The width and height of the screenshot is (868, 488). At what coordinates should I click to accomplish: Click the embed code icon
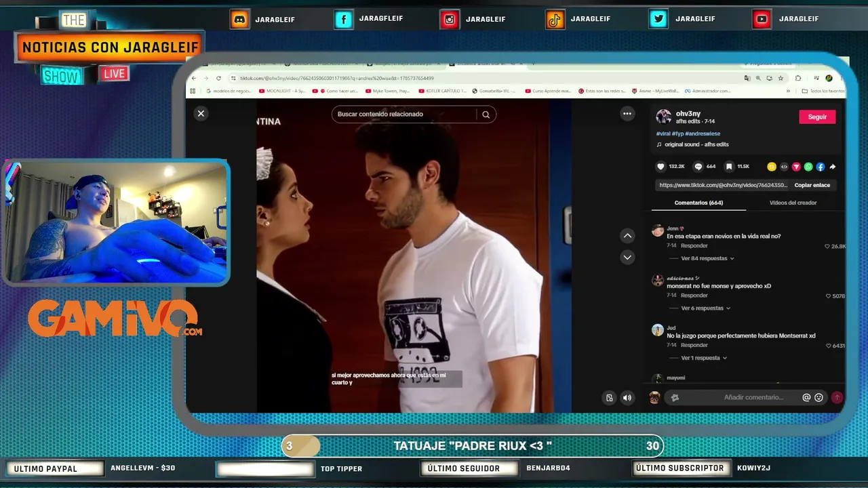pos(784,167)
